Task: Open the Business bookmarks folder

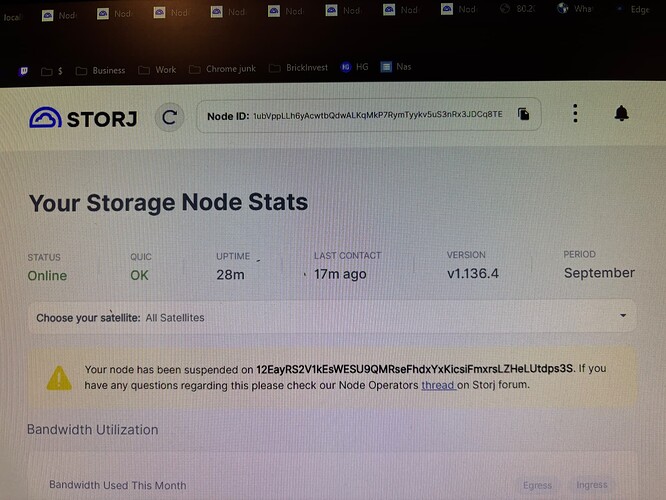Action: click(x=101, y=70)
